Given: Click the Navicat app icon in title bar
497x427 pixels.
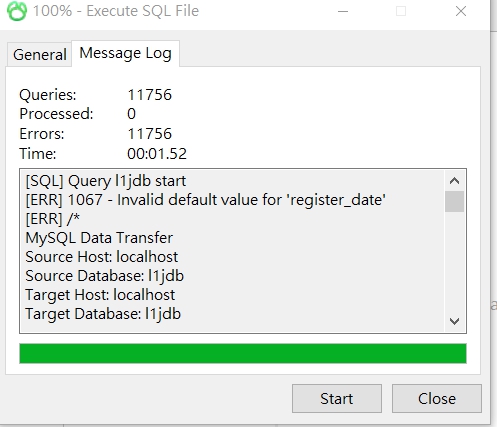Looking at the screenshot, I should (17, 11).
